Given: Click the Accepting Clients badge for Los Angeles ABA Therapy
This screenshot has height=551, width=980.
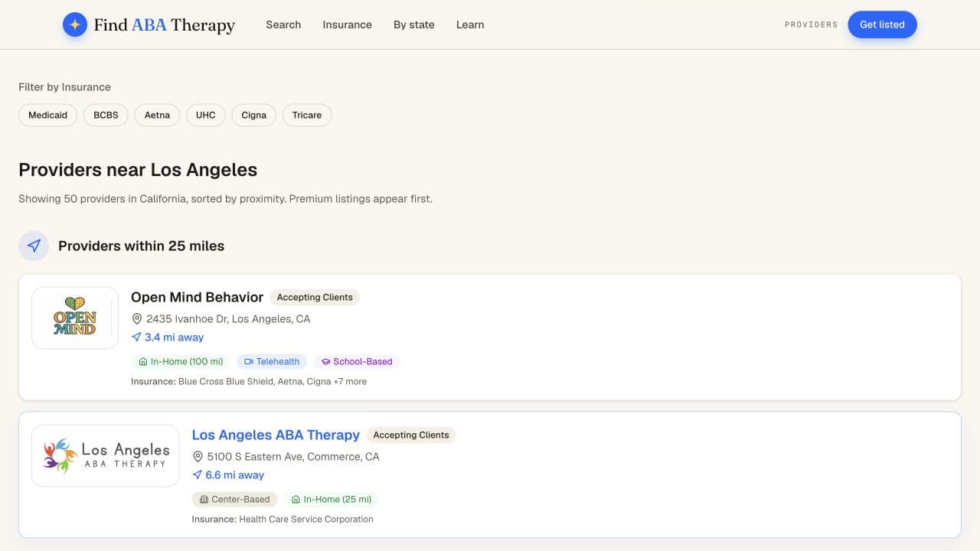Looking at the screenshot, I should click(411, 435).
